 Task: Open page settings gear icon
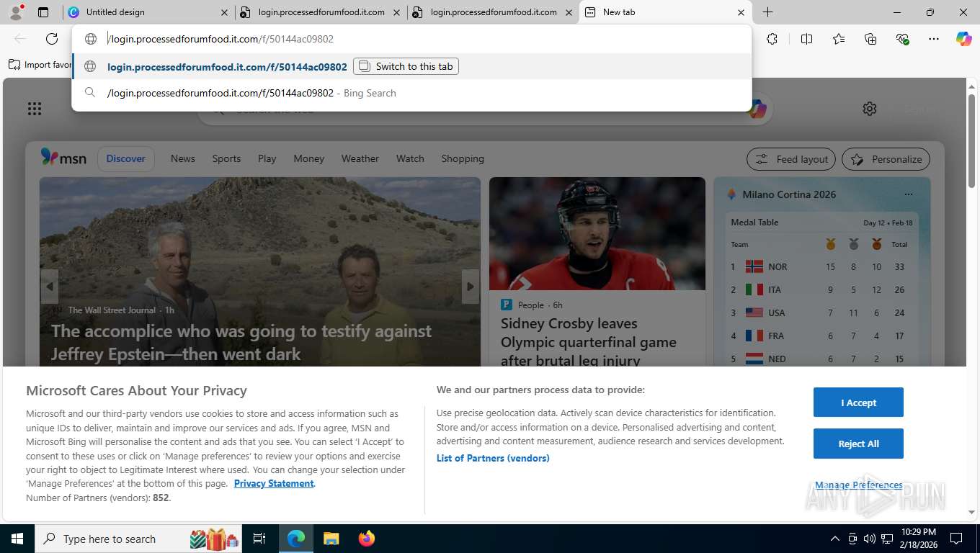[x=870, y=109]
